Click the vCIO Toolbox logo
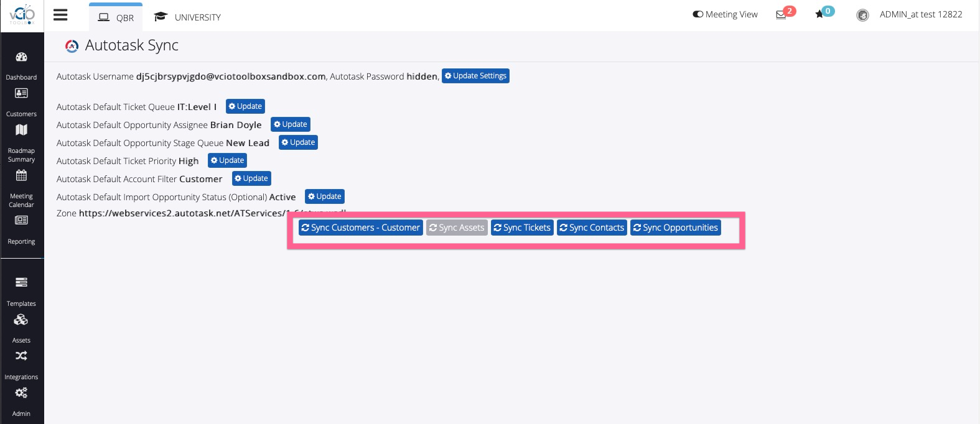 [x=22, y=14]
